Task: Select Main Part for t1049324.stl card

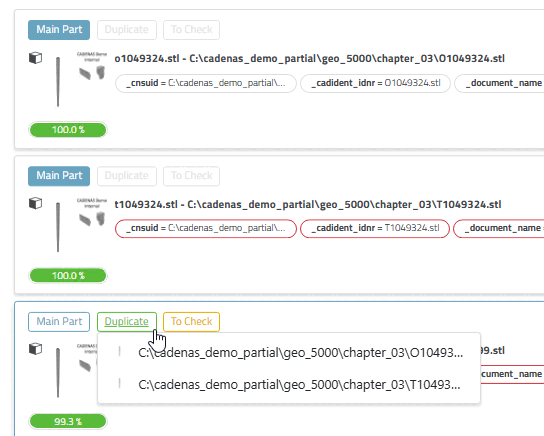Action: click(59, 176)
